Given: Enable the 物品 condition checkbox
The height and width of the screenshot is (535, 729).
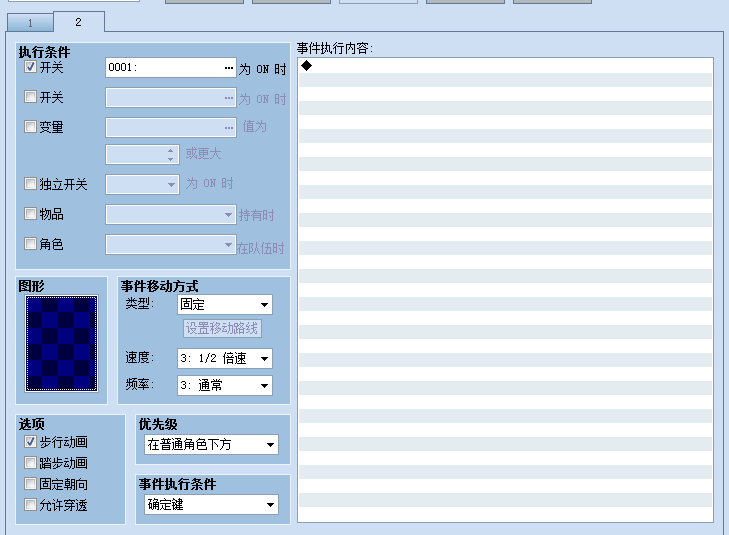Looking at the screenshot, I should pyautogui.click(x=30, y=213).
